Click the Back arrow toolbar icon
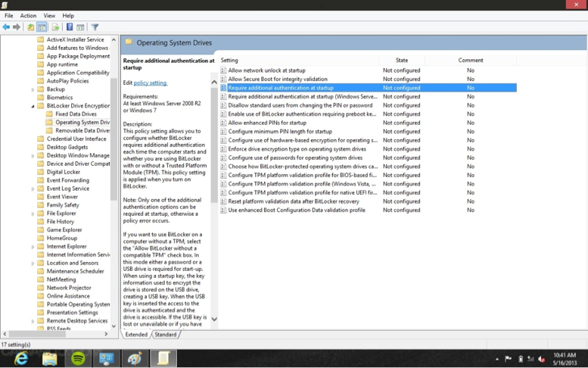 point(6,27)
